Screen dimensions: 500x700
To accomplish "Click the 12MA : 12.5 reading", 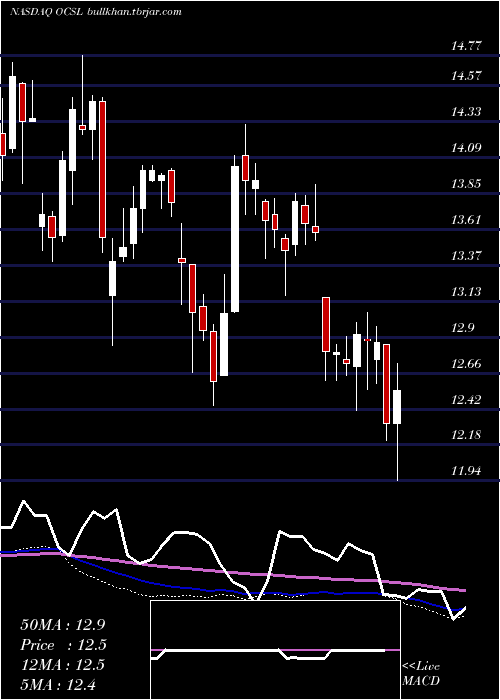I will [x=62, y=665].
